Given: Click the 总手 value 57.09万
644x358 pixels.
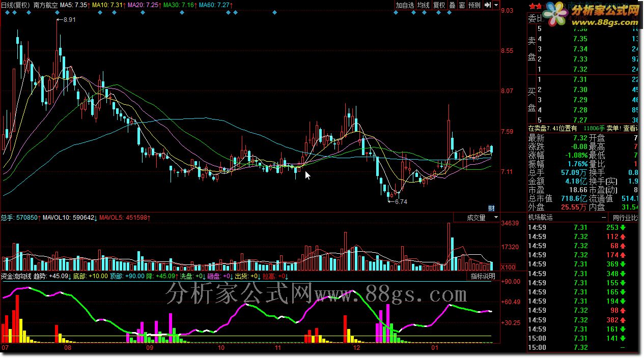Looking at the screenshot, I should point(574,172).
